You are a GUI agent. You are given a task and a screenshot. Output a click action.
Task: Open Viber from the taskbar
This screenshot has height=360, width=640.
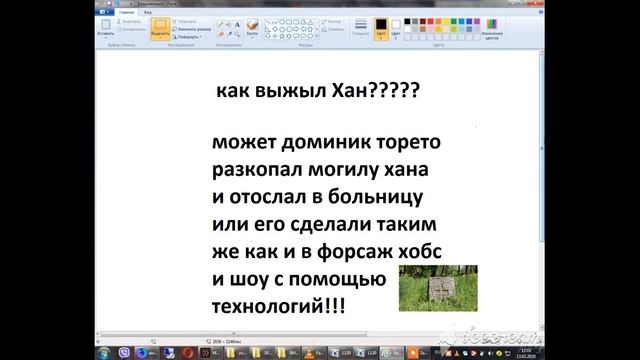click(x=124, y=353)
